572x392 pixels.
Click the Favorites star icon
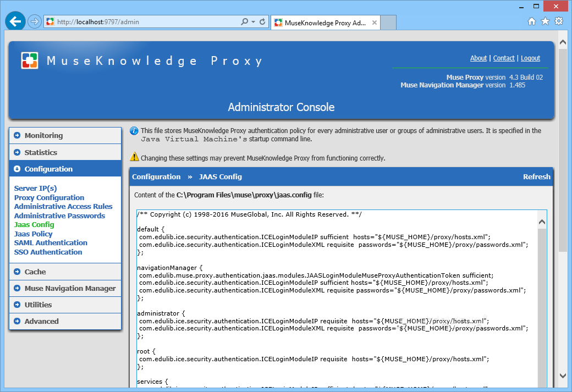pyautogui.click(x=546, y=21)
